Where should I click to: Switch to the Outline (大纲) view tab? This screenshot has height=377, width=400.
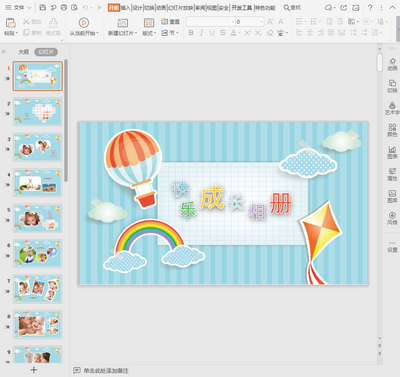tap(23, 52)
